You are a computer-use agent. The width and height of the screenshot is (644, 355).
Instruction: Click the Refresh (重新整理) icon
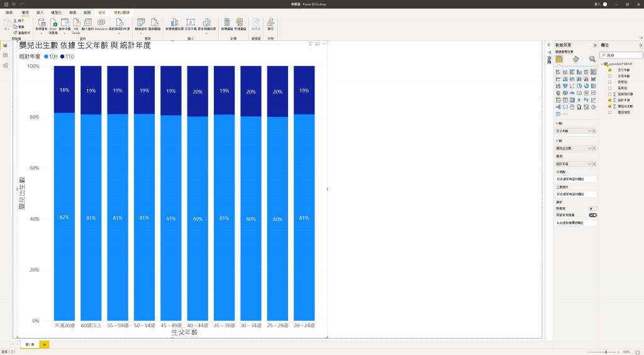point(155,22)
